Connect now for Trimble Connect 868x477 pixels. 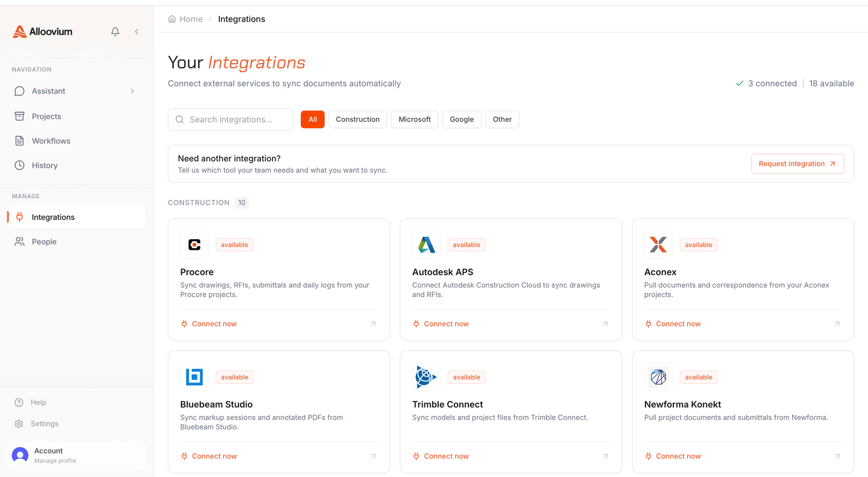441,456
